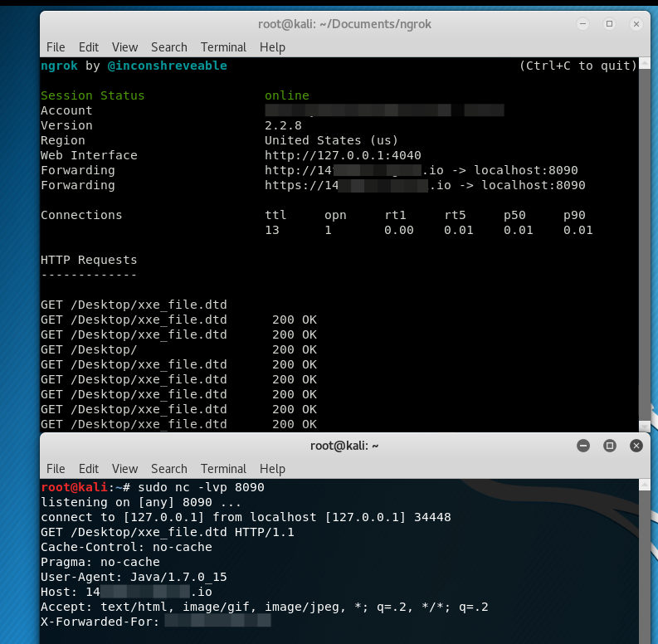Image resolution: width=658 pixels, height=644 pixels.
Task: Click the https forwarding URL line
Action: tap(425, 186)
